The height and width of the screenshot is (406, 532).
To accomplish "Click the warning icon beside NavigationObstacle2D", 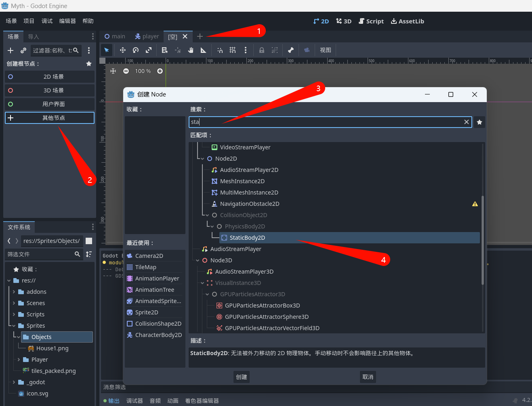I will click(x=475, y=204).
